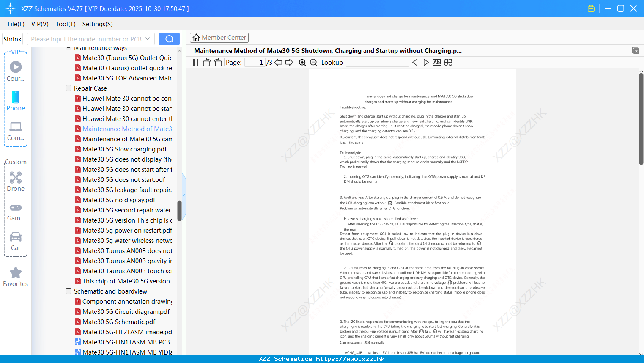The width and height of the screenshot is (644, 363).
Task: Open the File(F) menu
Action: 16,24
